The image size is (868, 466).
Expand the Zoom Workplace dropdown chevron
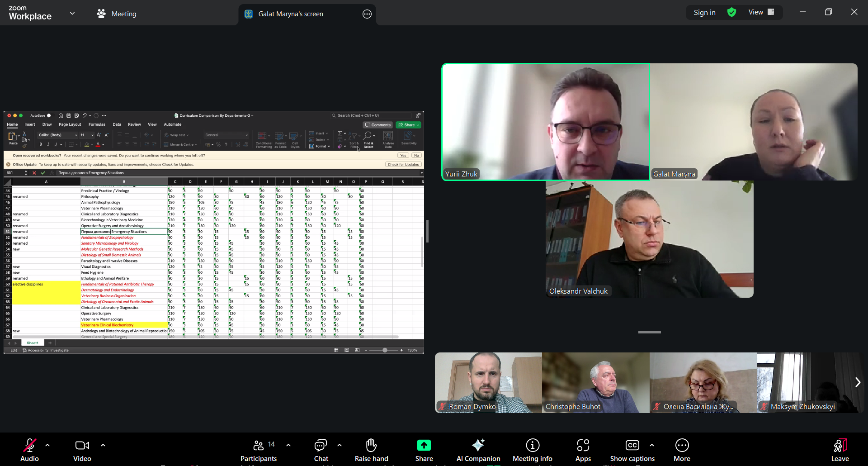click(72, 14)
